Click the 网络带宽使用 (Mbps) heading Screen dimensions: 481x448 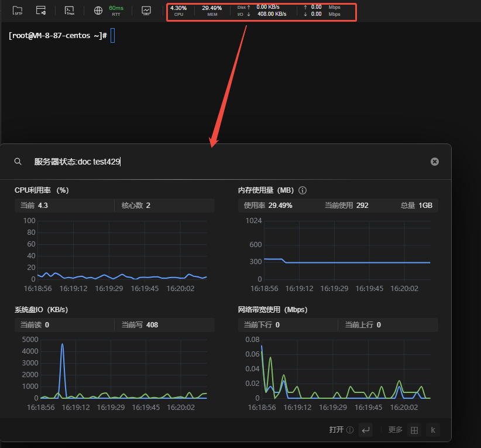tap(273, 310)
